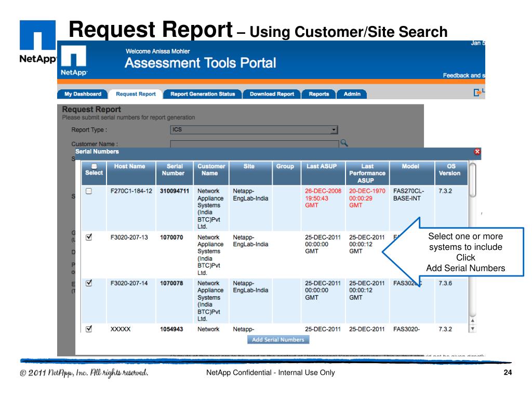Screen dimensions: 532x399
Task: Click OS version 7.3.6
Action: 445,283
